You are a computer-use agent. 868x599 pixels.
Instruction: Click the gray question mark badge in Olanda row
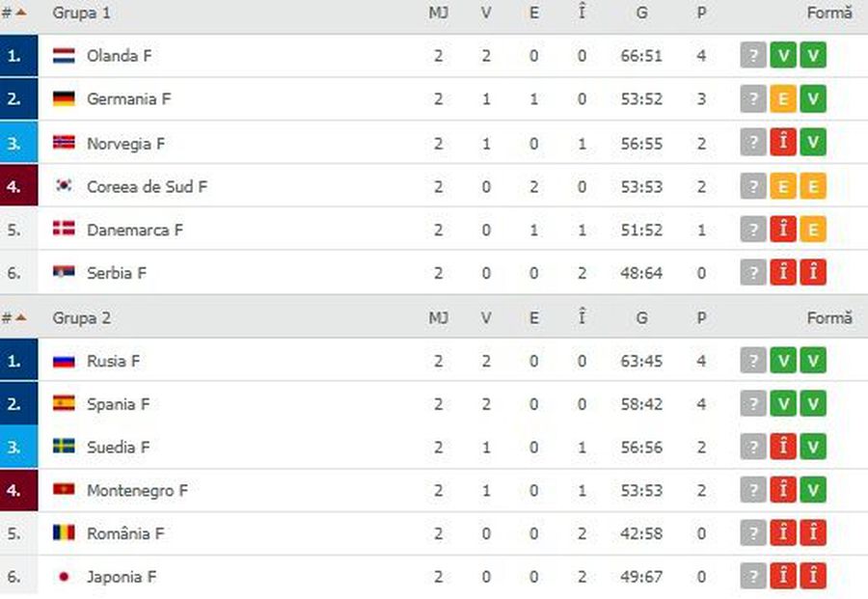tap(753, 55)
